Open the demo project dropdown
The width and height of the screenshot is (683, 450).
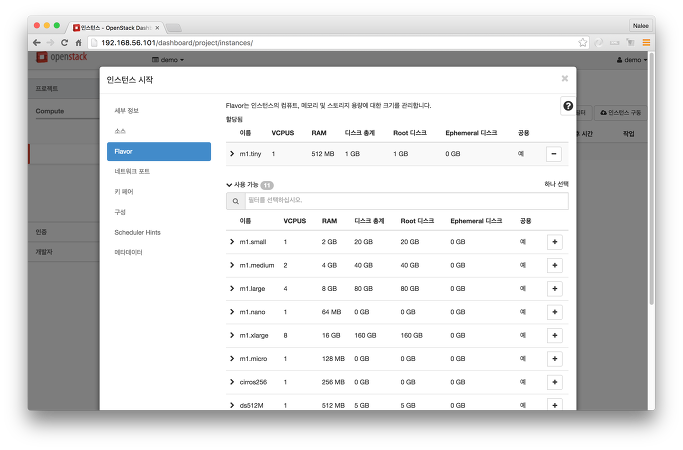(x=168, y=60)
